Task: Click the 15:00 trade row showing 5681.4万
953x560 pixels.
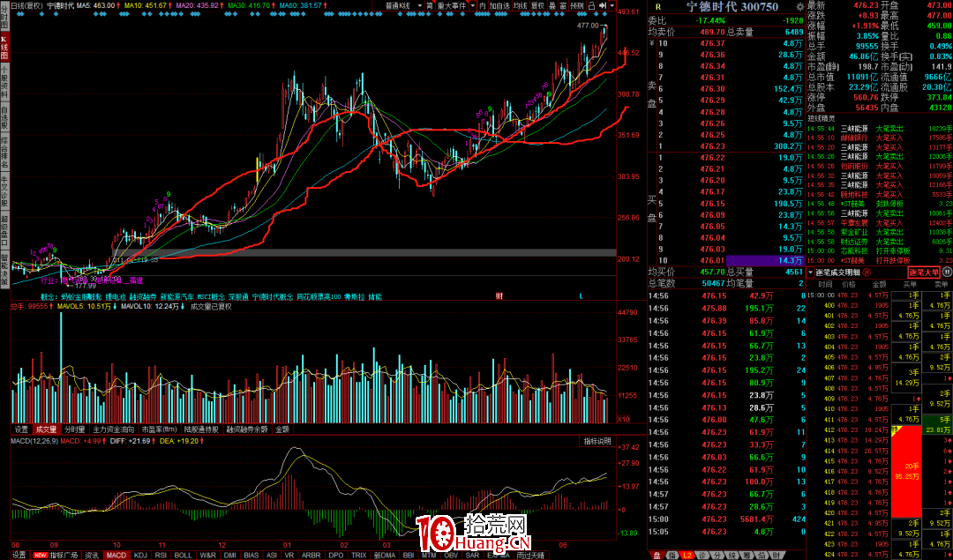Action: tap(727, 519)
